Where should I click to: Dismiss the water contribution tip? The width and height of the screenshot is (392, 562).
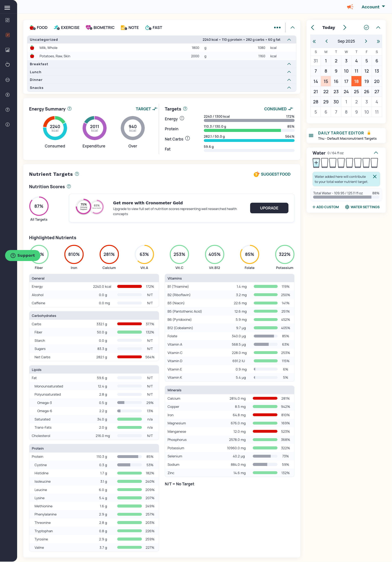pos(374,176)
